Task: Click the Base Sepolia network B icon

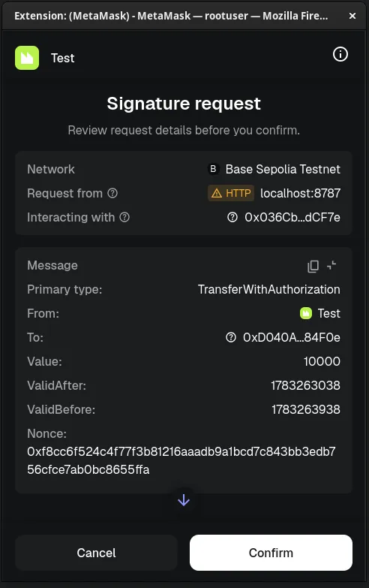Action: [213, 169]
